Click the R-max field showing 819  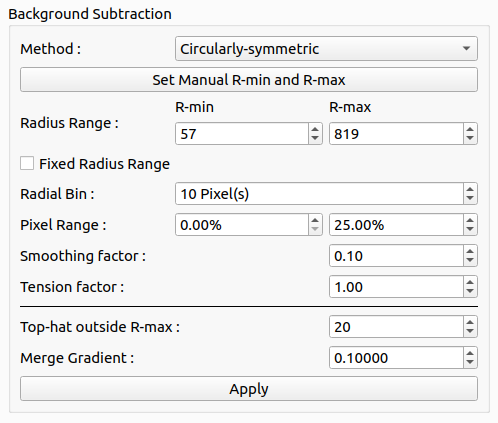(396, 134)
